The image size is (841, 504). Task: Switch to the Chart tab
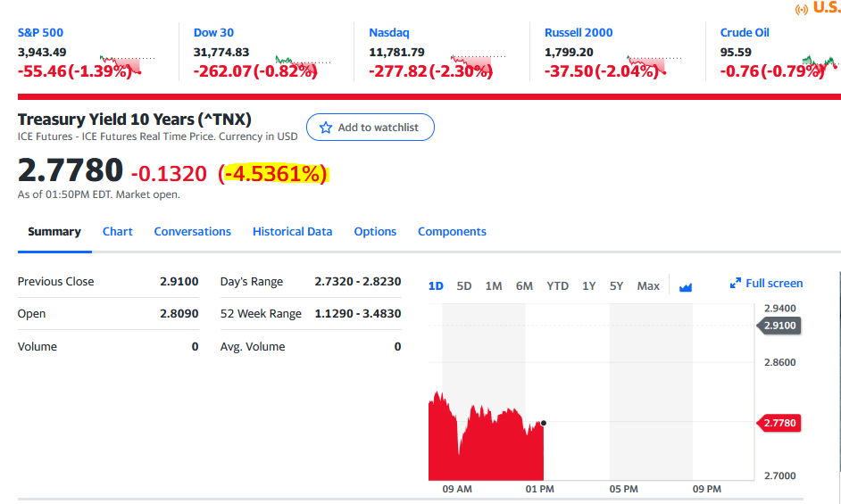coord(118,232)
